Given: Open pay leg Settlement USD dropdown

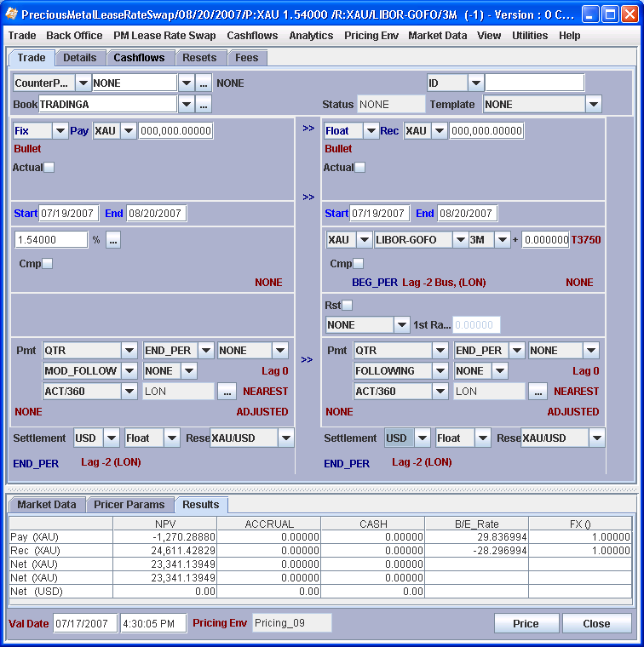Looking at the screenshot, I should tap(111, 438).
